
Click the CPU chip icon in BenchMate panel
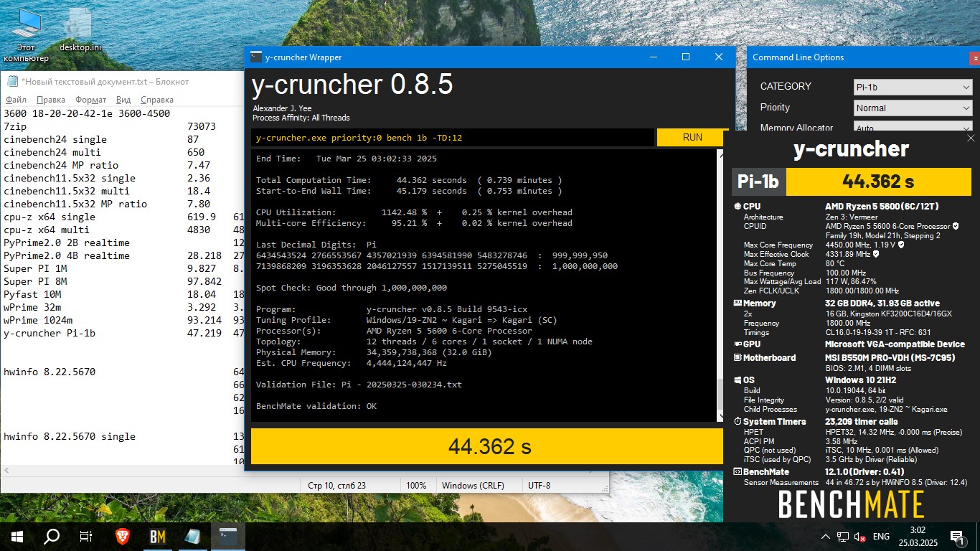pos(738,207)
